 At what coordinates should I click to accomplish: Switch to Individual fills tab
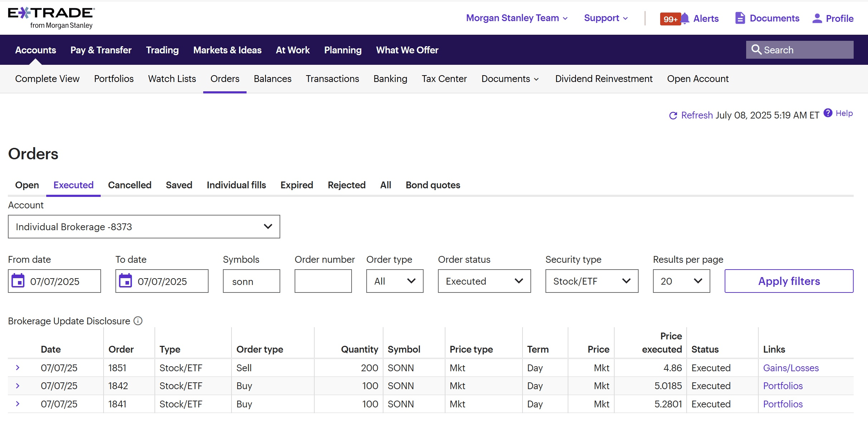(236, 185)
